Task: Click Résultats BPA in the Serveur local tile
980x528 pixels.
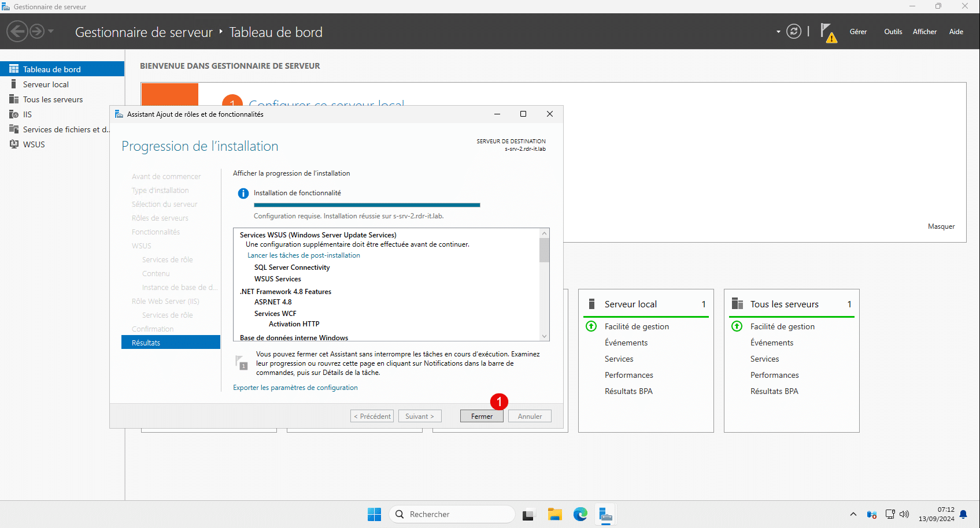Action: pos(628,391)
